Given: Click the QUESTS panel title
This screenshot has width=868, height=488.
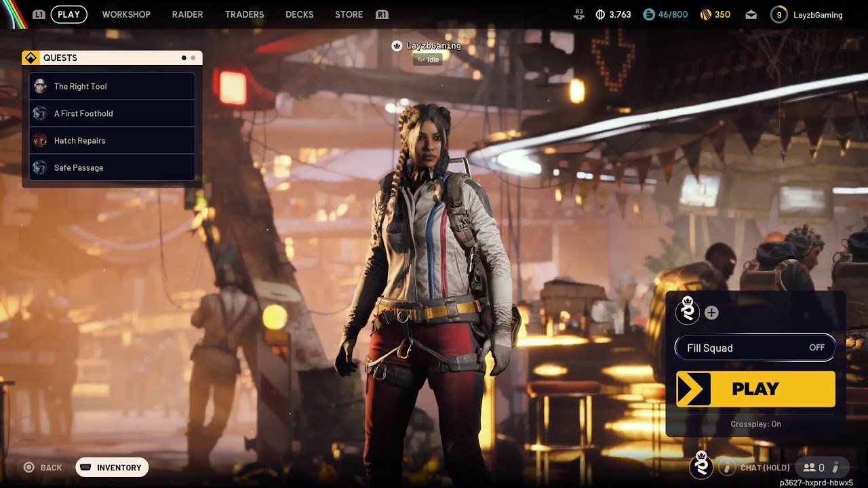Looking at the screenshot, I should 60,58.
